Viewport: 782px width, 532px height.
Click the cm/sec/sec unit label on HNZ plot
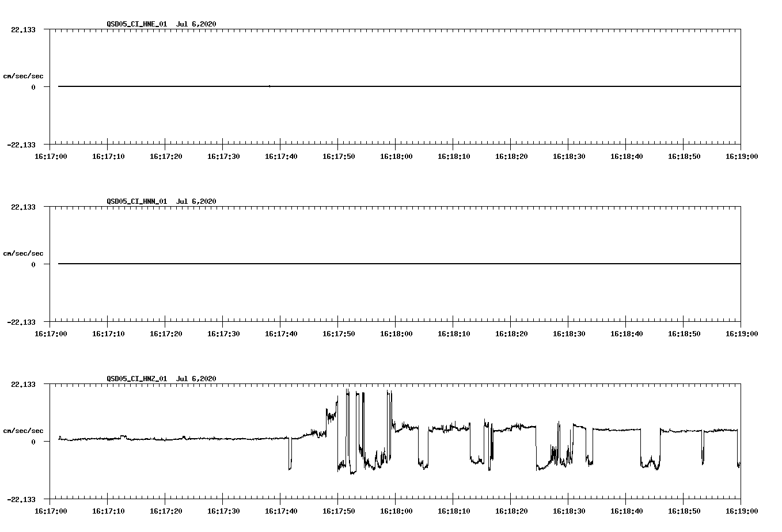point(23,431)
